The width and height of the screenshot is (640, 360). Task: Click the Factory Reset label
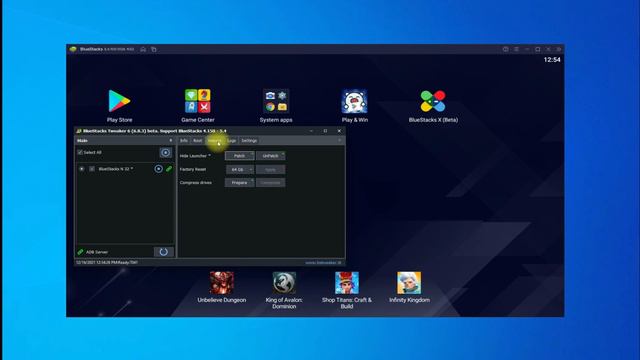193,169
